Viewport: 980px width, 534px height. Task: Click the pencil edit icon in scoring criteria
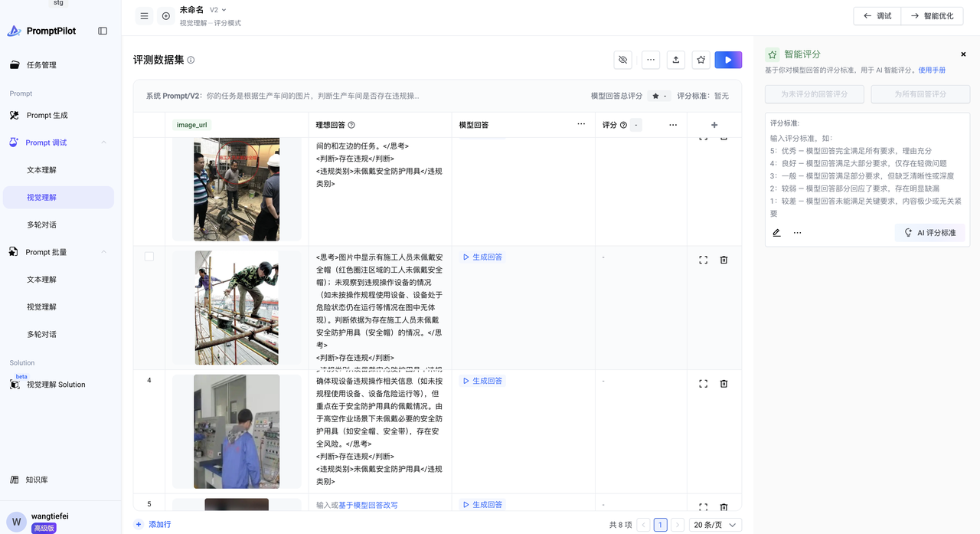pyautogui.click(x=776, y=233)
